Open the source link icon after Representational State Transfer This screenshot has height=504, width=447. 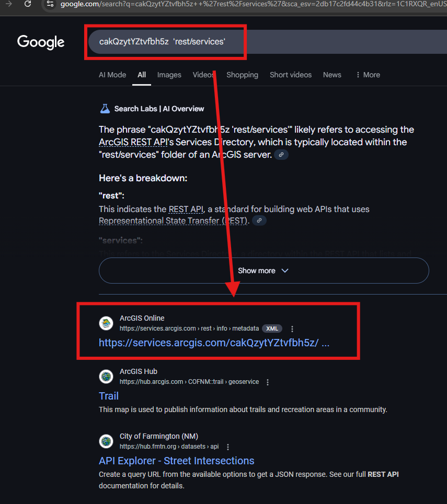click(259, 220)
